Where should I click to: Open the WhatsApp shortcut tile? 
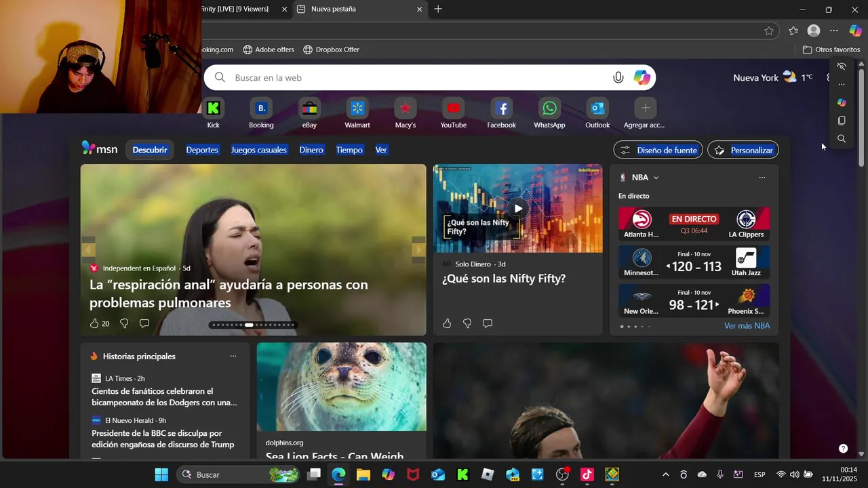click(549, 113)
